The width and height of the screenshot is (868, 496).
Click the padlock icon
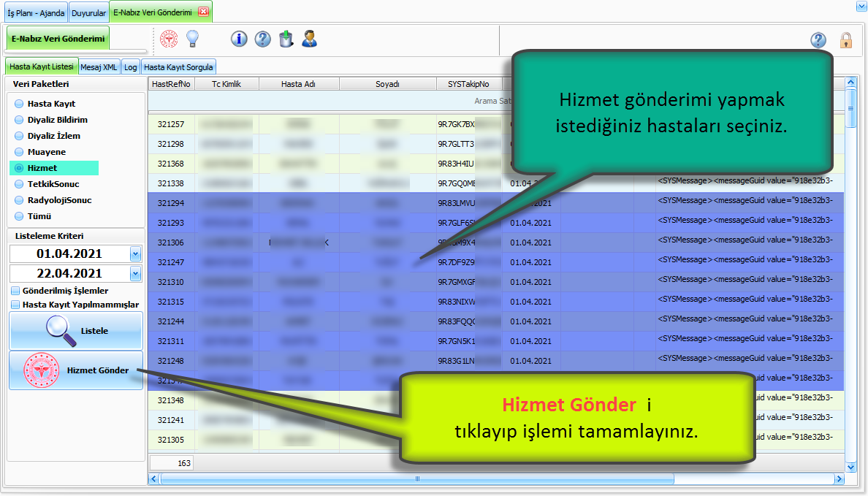coord(846,40)
